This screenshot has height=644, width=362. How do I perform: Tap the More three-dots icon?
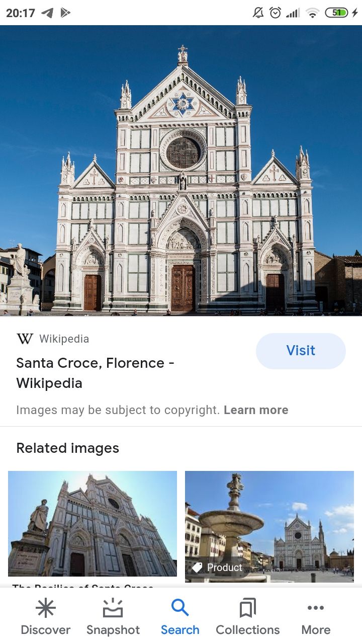(315, 608)
